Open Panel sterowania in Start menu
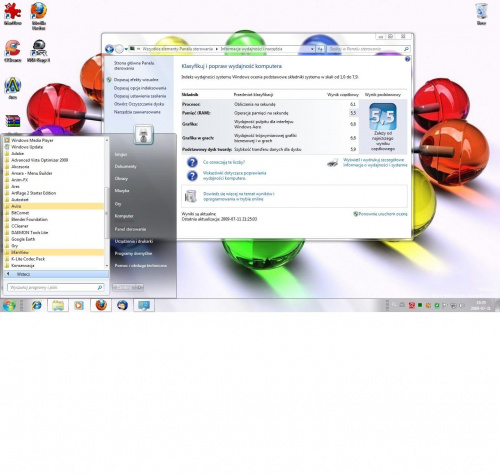This screenshot has width=500, height=474. [x=130, y=229]
